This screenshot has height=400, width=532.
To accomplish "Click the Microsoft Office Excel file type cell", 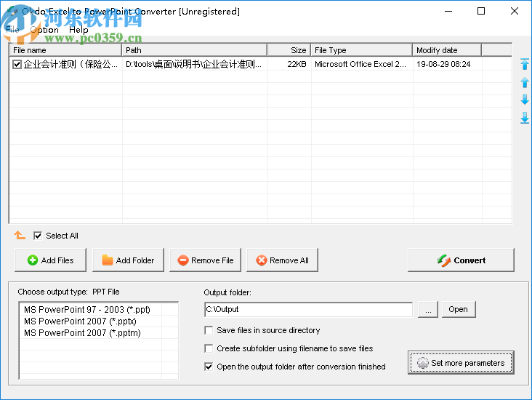I will click(x=360, y=64).
